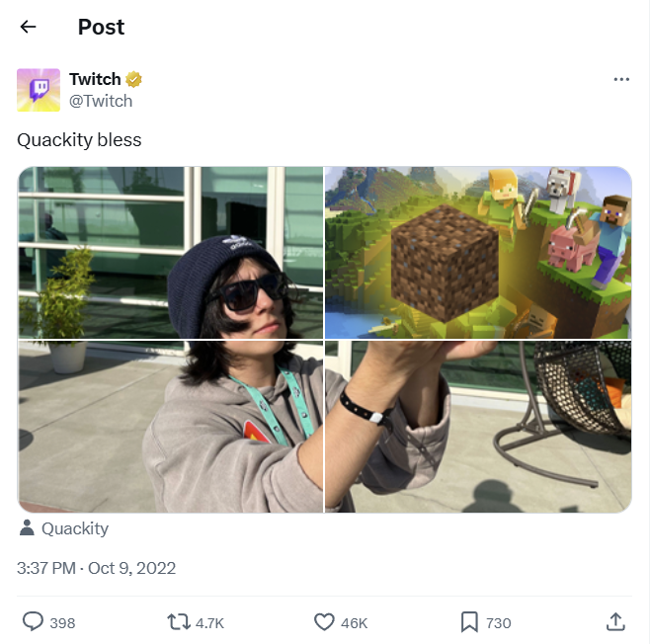
Task: Open the Twitch display name link
Action: pos(95,79)
